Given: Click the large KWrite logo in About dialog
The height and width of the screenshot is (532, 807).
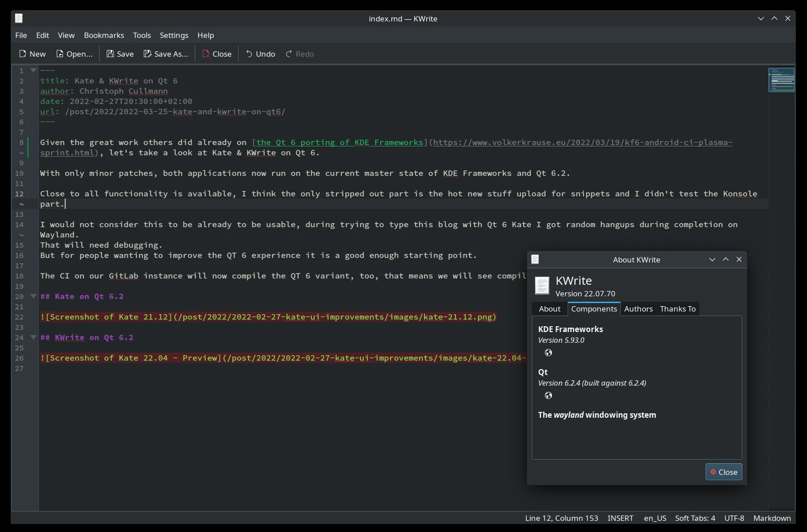Looking at the screenshot, I should click(542, 286).
